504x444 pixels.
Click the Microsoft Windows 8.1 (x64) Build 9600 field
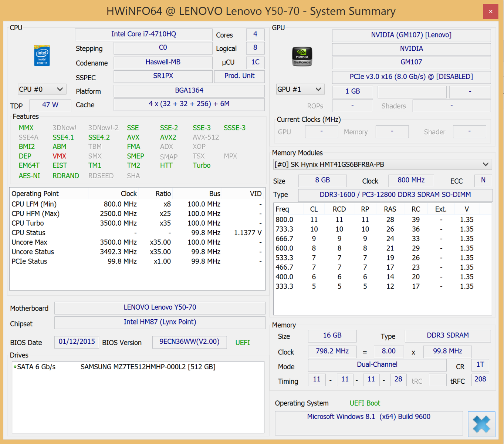[x=369, y=423]
